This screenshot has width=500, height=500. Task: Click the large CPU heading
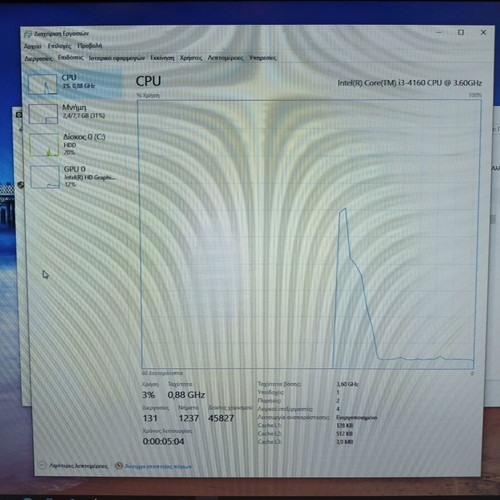click(x=148, y=81)
